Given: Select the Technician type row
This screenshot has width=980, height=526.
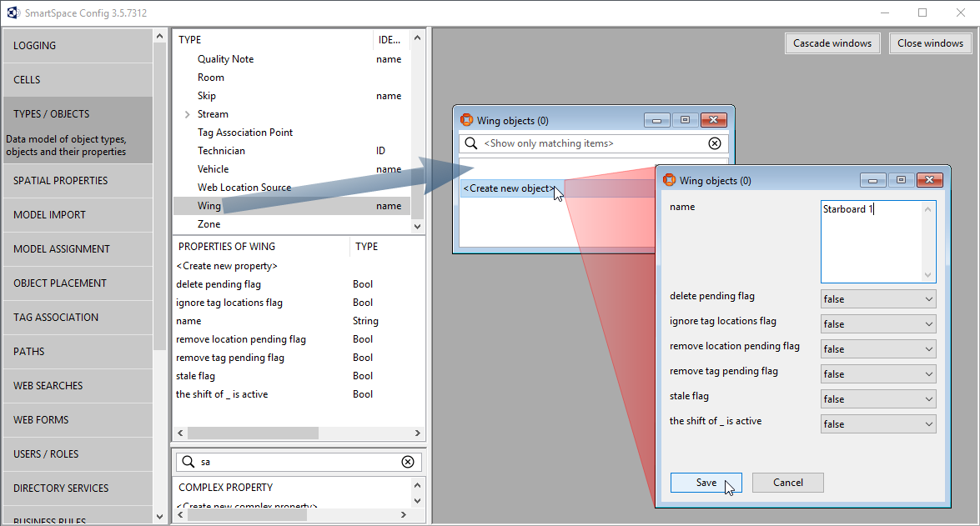Looking at the screenshot, I should [x=292, y=151].
